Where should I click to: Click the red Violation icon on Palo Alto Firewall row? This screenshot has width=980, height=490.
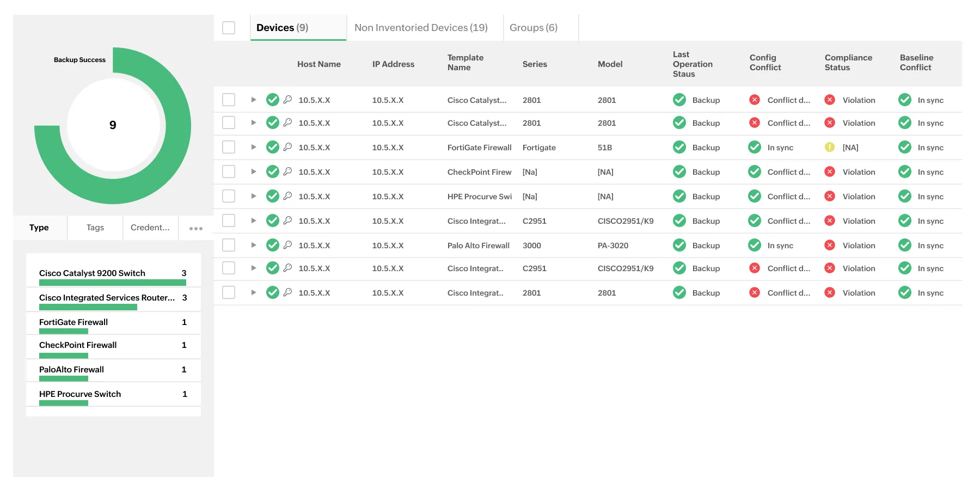coord(830,245)
